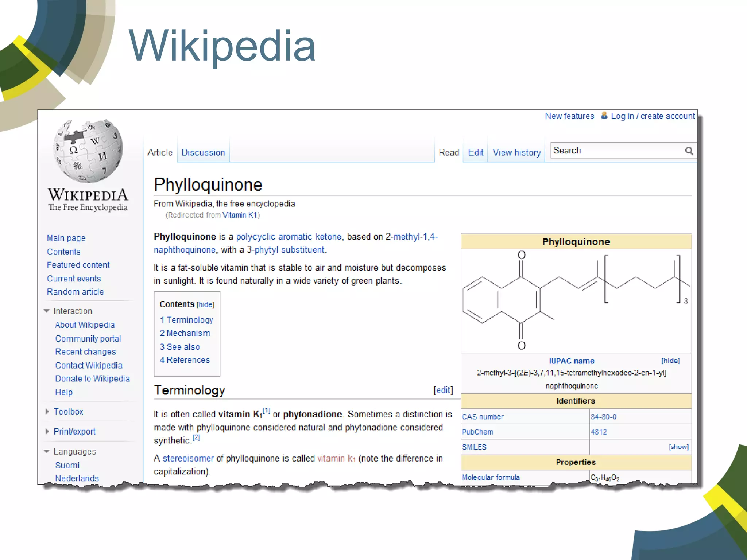Expand the Toolbox sidebar section
This screenshot has height=560, width=747.
pyautogui.click(x=47, y=412)
